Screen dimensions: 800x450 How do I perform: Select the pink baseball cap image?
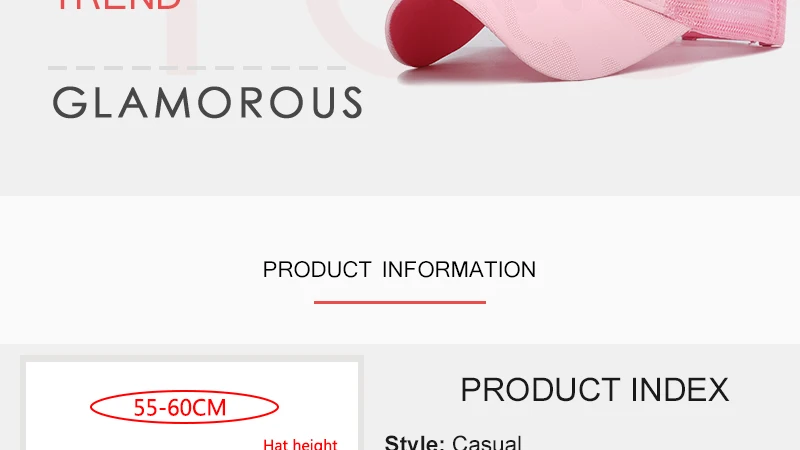point(586,39)
